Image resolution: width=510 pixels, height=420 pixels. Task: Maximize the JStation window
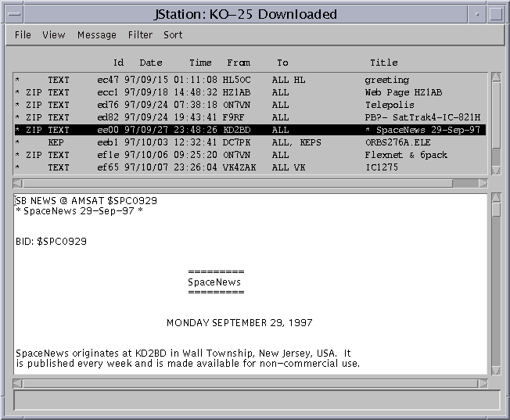(x=496, y=14)
